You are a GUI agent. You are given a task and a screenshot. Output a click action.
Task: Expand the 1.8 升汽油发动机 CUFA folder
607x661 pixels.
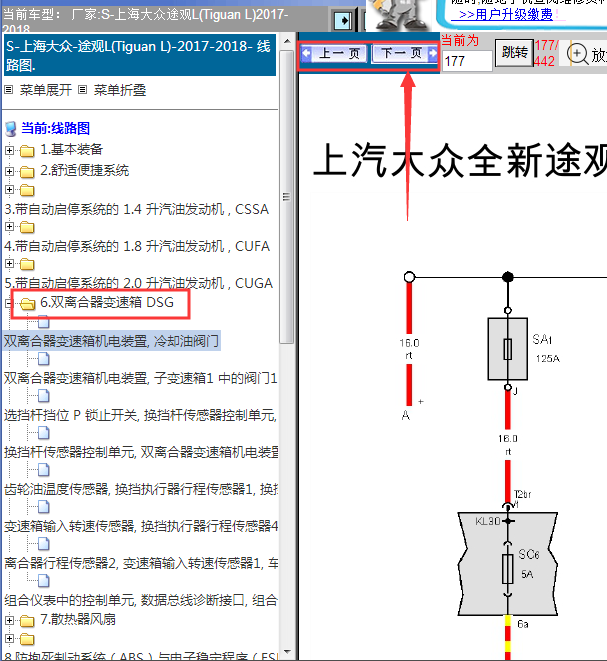tap(9, 227)
